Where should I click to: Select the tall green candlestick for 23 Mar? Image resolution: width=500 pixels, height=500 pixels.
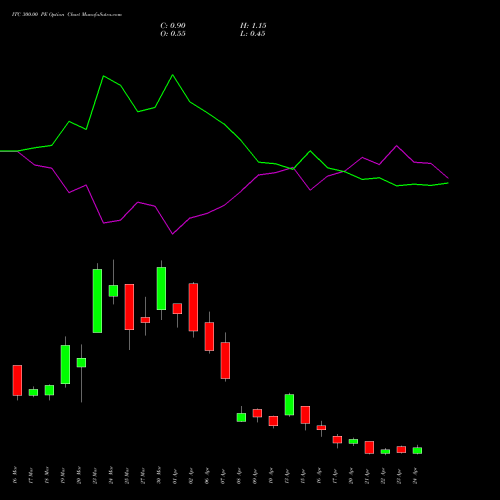tap(97, 301)
